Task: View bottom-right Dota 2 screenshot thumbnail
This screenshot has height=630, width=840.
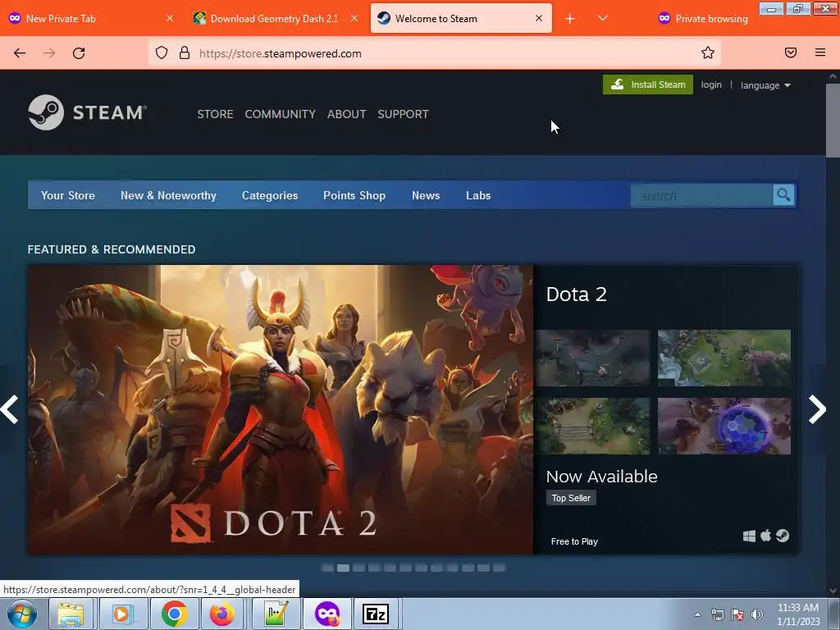Action: coord(724,426)
